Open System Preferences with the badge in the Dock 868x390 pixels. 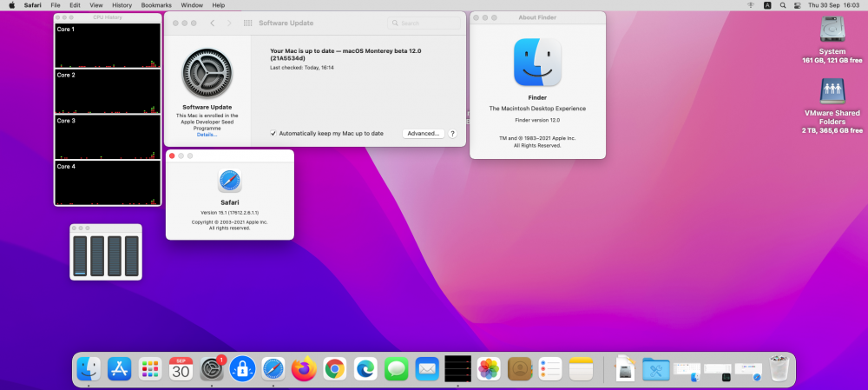point(212,368)
